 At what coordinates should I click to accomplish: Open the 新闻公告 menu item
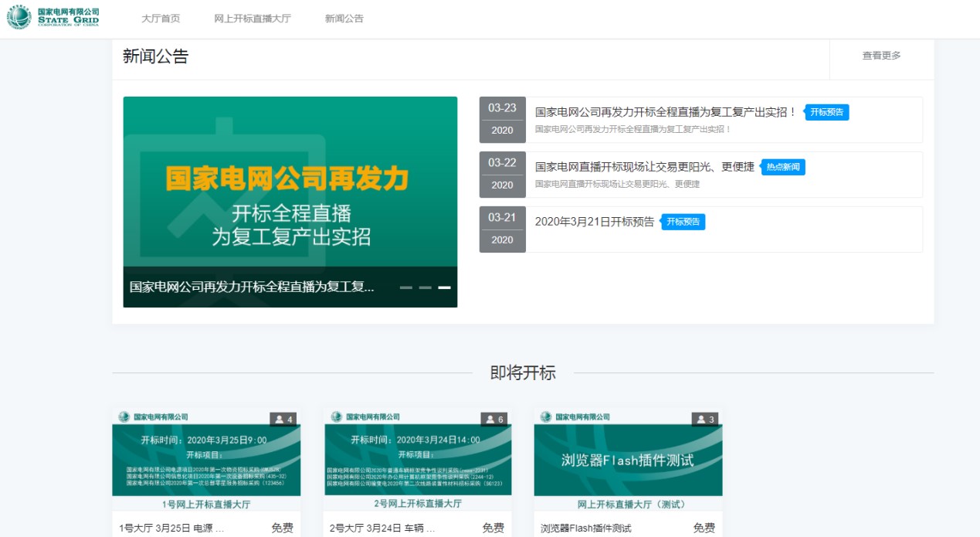(344, 19)
